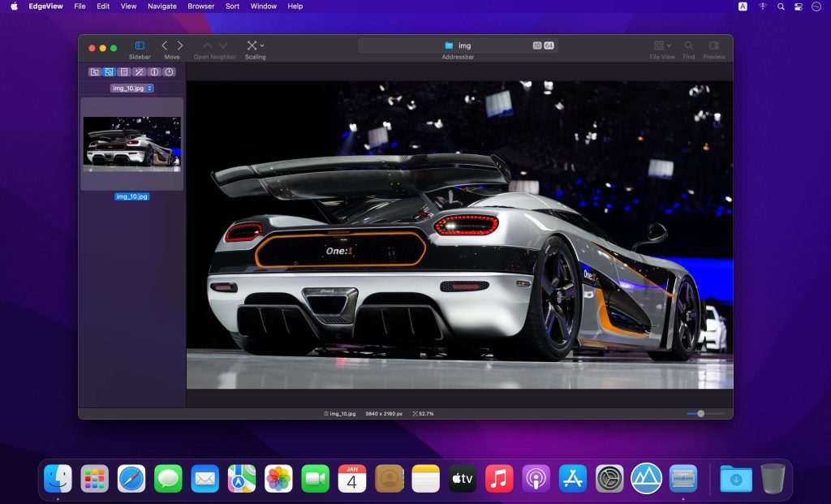Image resolution: width=831 pixels, height=504 pixels.
Task: Show image information panel
Action: [x=154, y=71]
